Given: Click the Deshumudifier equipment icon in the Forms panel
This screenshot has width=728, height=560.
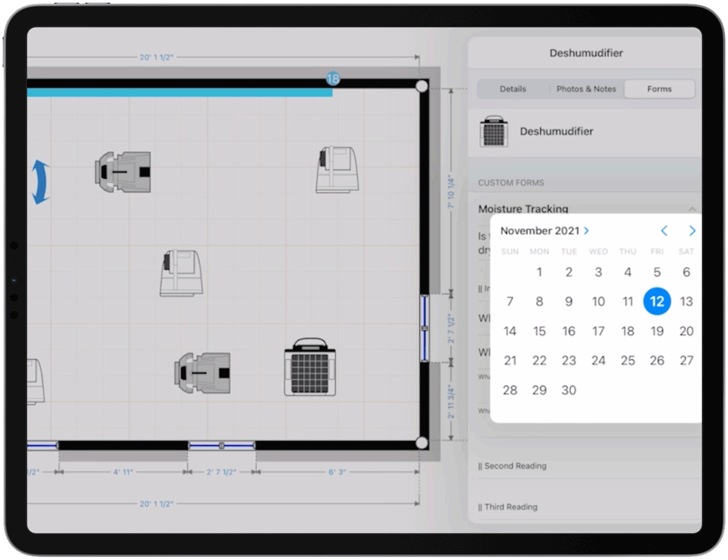Looking at the screenshot, I should [x=494, y=132].
